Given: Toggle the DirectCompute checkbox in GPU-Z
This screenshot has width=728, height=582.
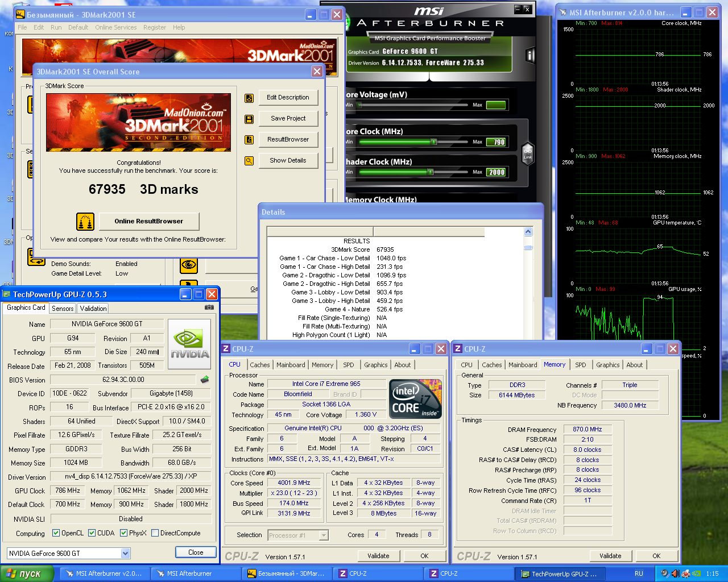Looking at the screenshot, I should tap(155, 533).
